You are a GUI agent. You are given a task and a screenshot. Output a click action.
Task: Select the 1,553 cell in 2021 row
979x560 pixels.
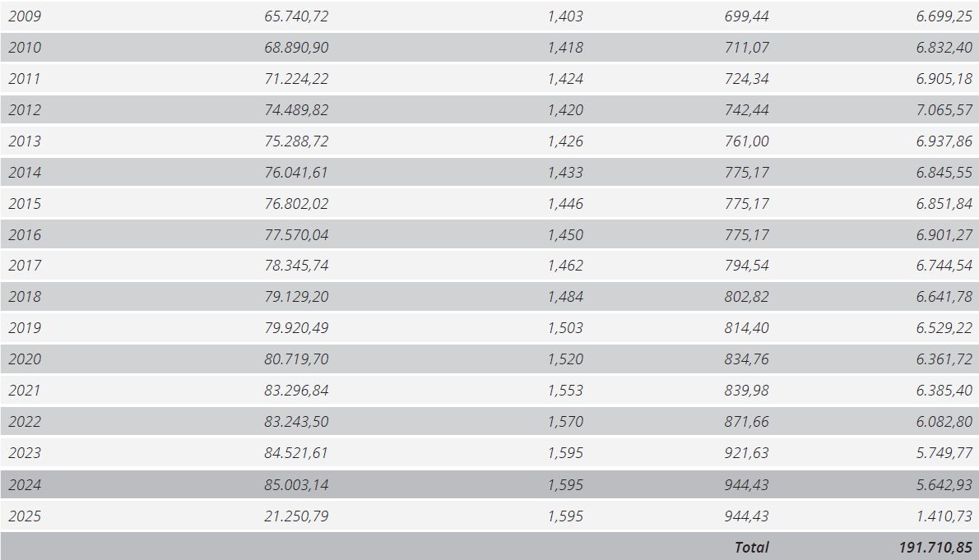565,390
